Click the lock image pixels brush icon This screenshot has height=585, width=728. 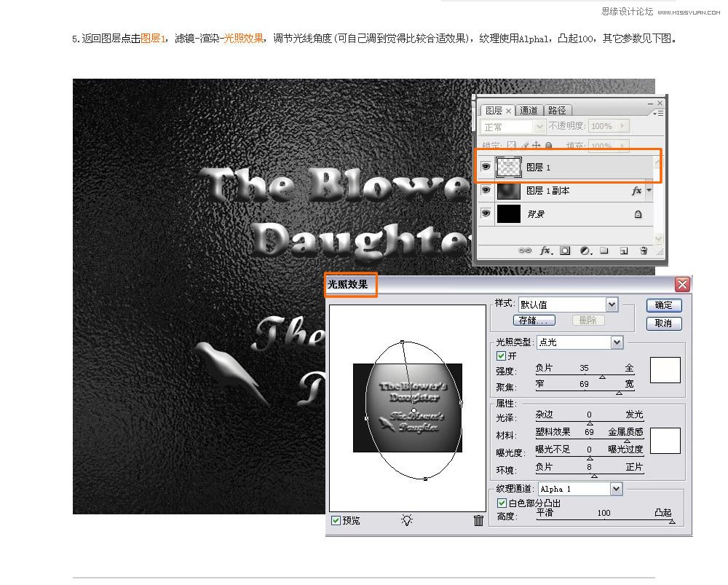point(525,146)
